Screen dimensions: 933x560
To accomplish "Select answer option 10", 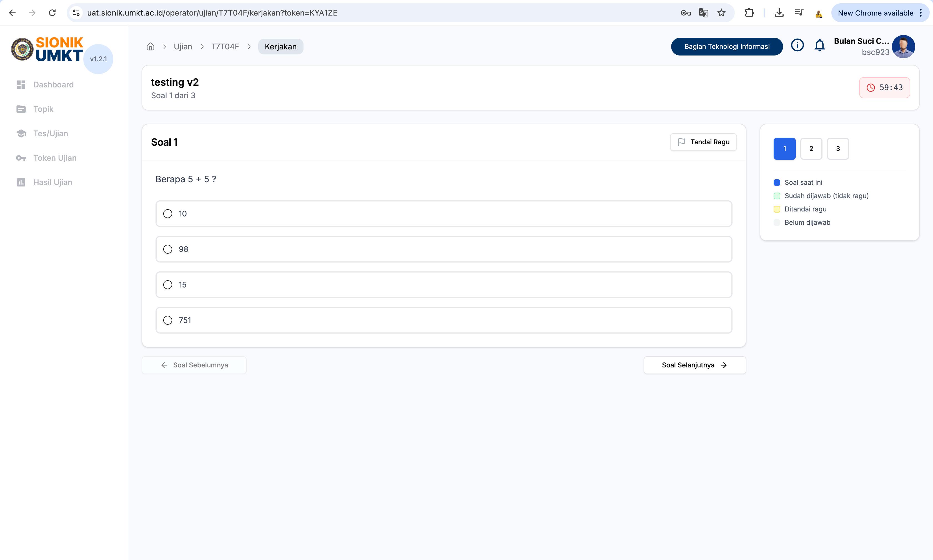I will [168, 214].
